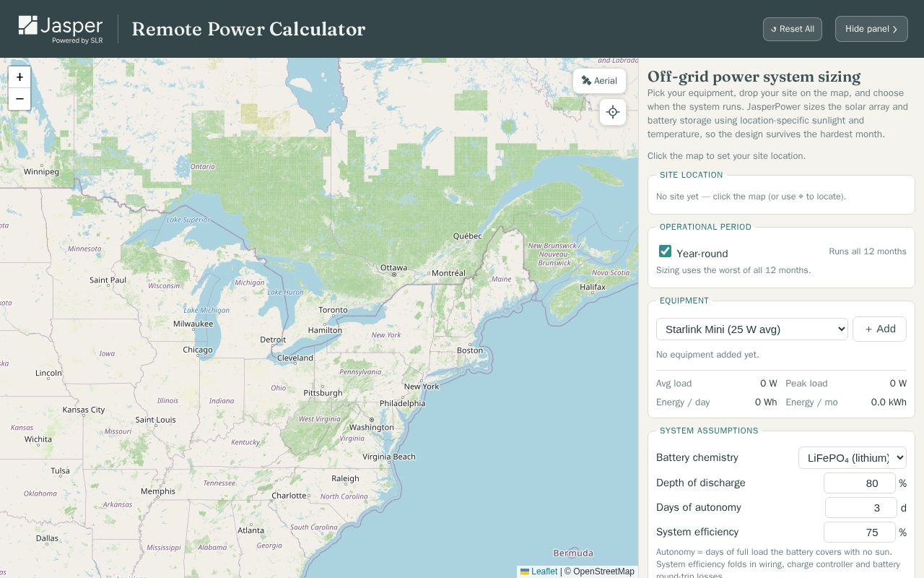Click the Atlanta map label
Viewport: 924px width, 578px height.
(251, 530)
